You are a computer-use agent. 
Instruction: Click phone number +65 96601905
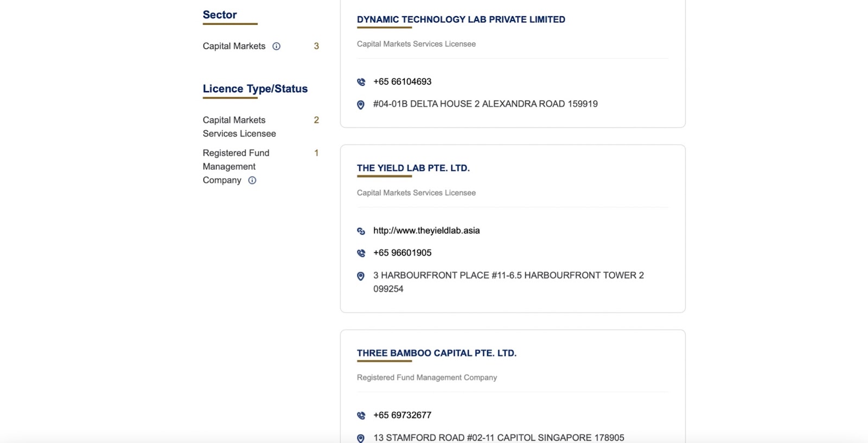point(403,253)
